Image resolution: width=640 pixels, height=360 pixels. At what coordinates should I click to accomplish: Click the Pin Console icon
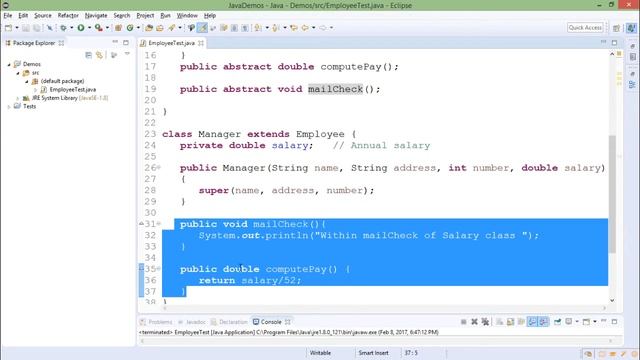pos(557,322)
